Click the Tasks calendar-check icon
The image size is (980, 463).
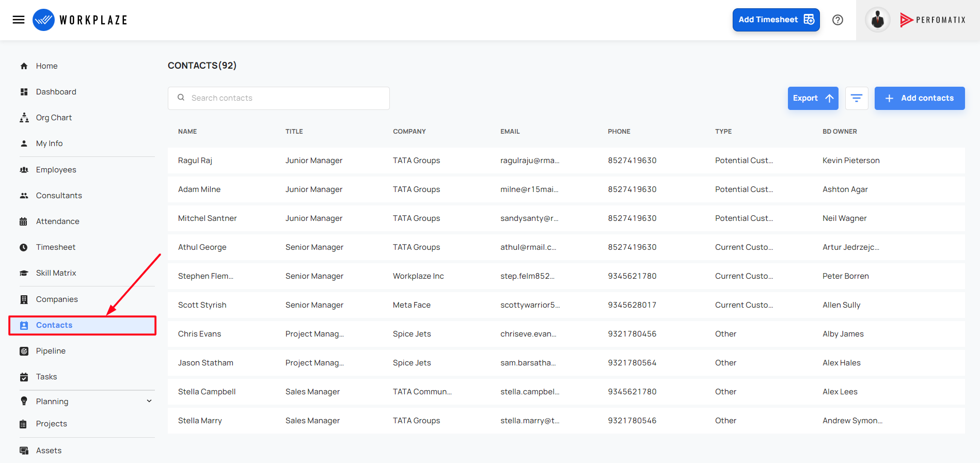(x=24, y=377)
